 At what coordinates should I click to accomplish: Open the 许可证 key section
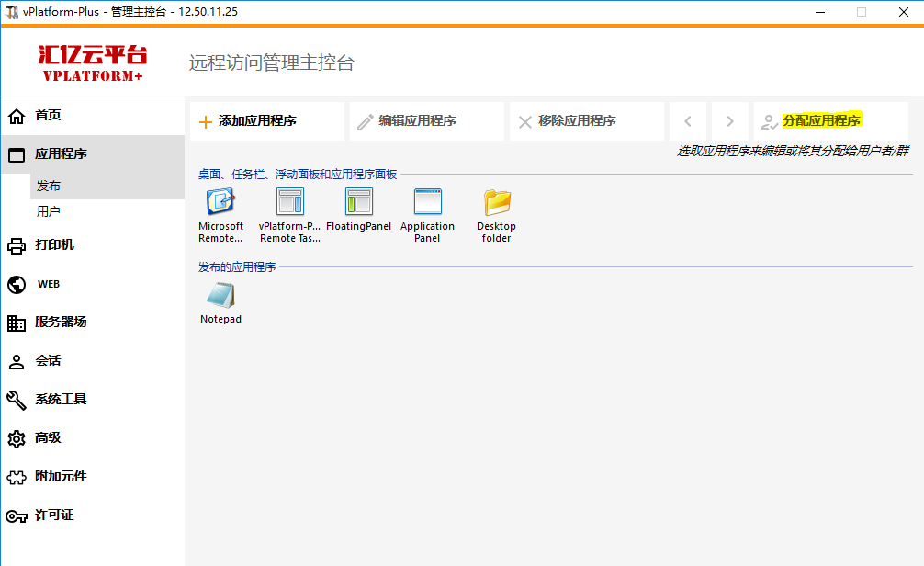coord(54,515)
